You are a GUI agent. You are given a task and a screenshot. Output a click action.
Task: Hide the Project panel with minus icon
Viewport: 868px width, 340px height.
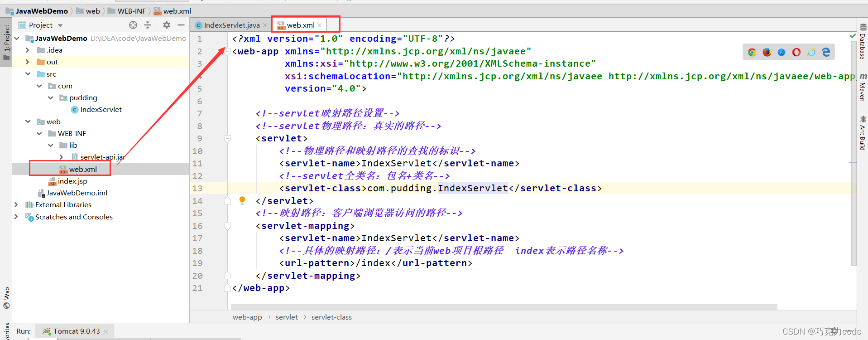tap(181, 25)
